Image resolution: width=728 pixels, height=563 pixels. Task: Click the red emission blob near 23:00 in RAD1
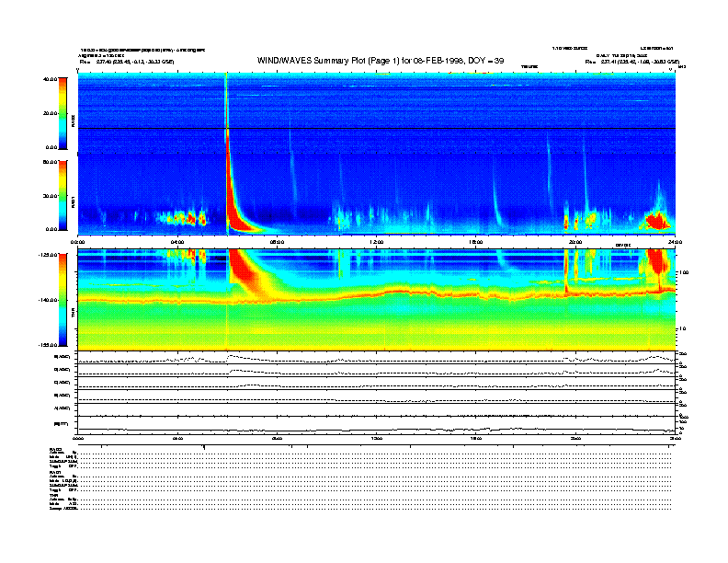(657, 221)
